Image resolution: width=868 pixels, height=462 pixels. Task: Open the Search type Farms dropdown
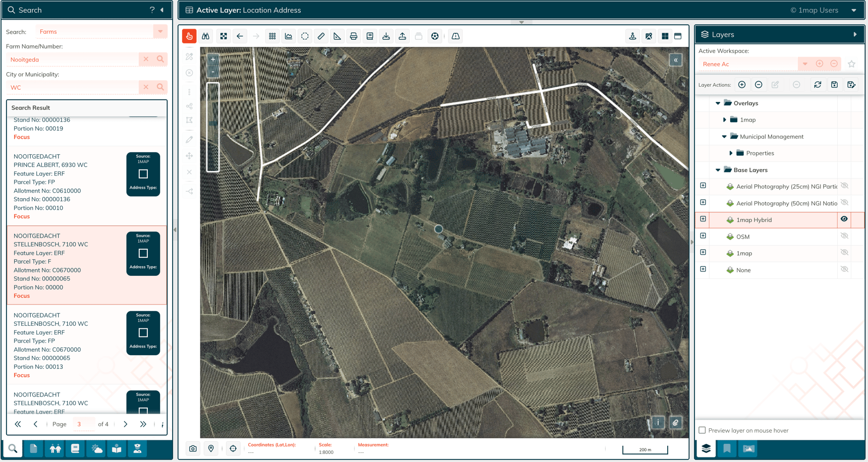click(x=160, y=31)
